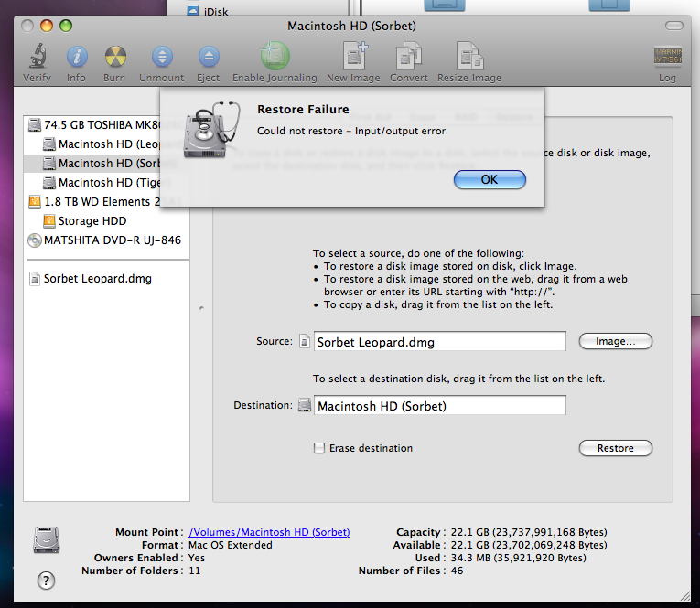Click the Verify microscope icon

pos(38,56)
